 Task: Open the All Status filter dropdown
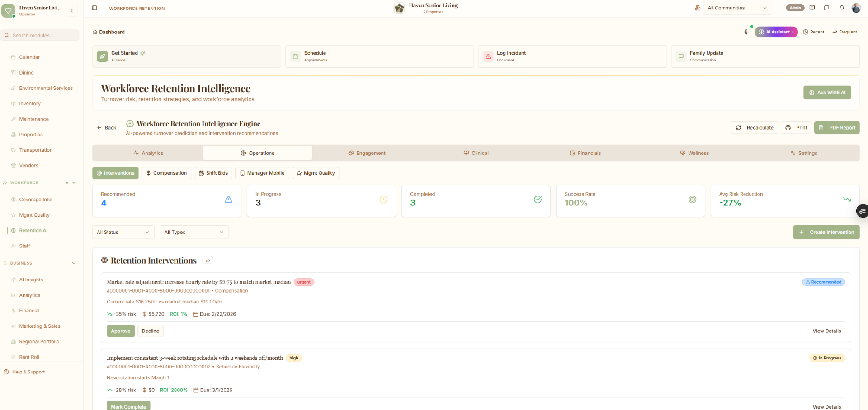pyautogui.click(x=123, y=232)
